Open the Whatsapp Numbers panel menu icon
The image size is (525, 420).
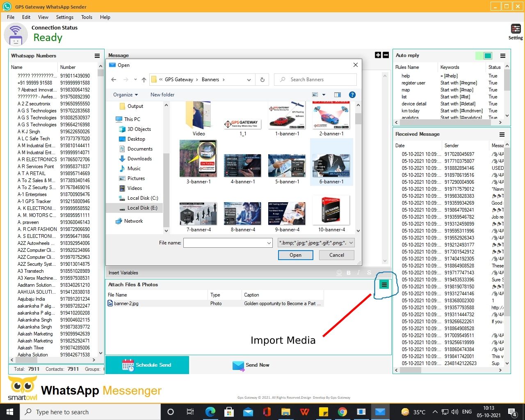pyautogui.click(x=97, y=56)
